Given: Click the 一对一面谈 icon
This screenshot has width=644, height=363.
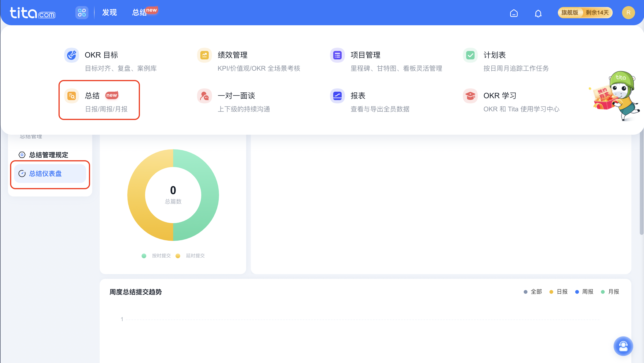Looking at the screenshot, I should tap(204, 96).
